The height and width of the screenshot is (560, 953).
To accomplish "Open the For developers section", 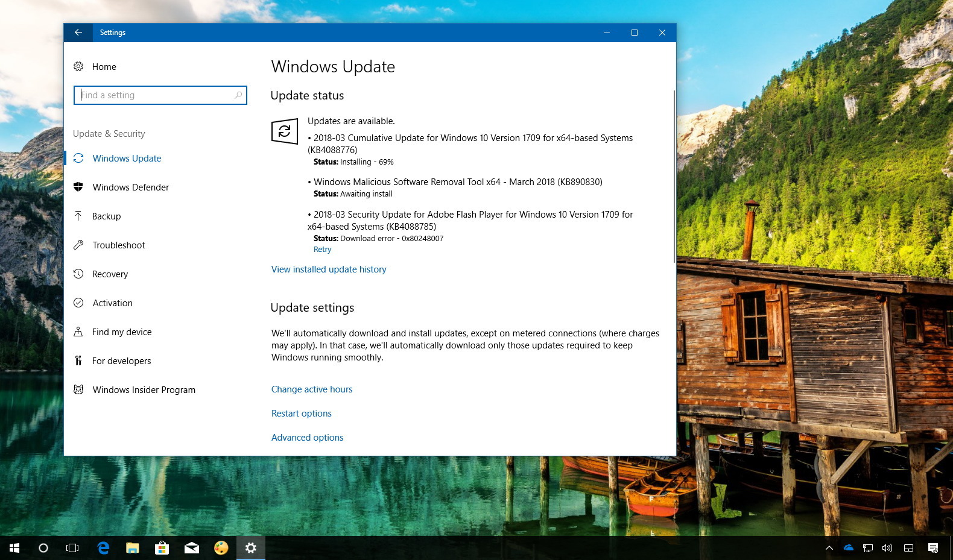I will coord(121,360).
